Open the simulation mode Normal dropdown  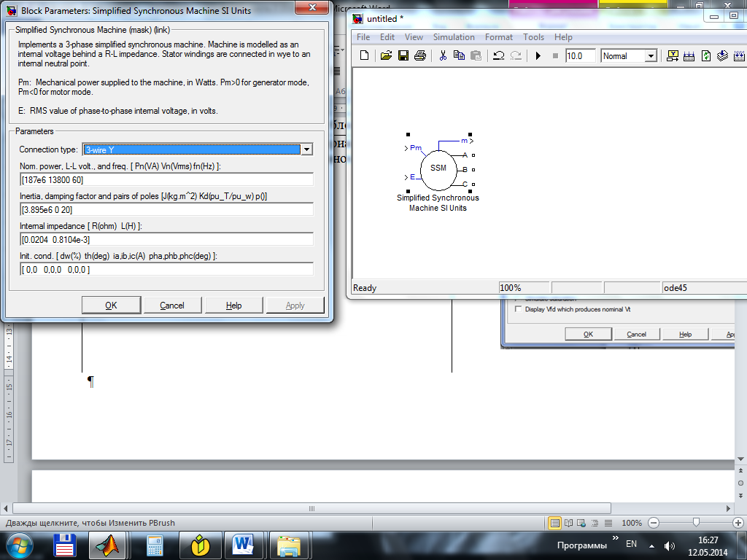click(x=651, y=56)
